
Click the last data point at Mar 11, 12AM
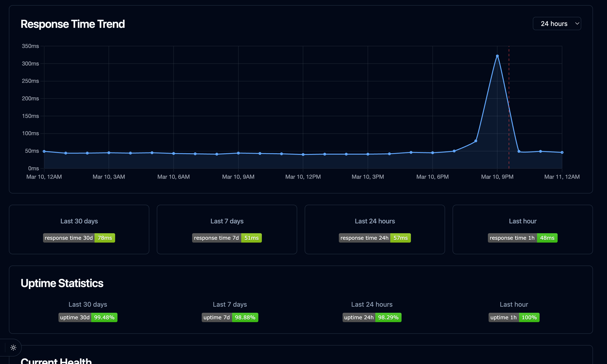[x=562, y=152]
